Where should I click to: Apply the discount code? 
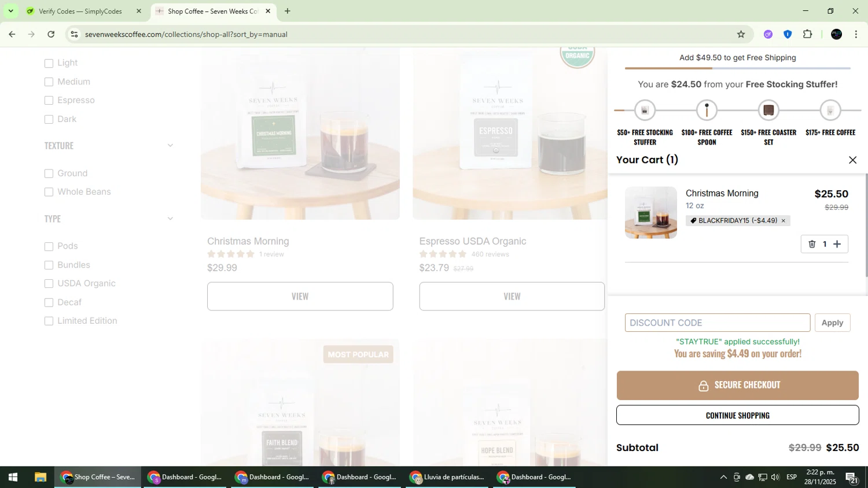click(832, 323)
